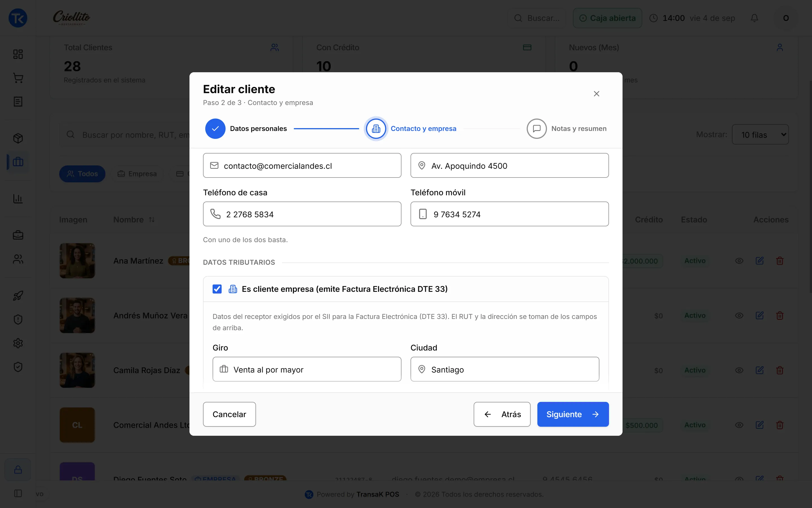
Task: Click the Crédito column header
Action: coord(648,220)
